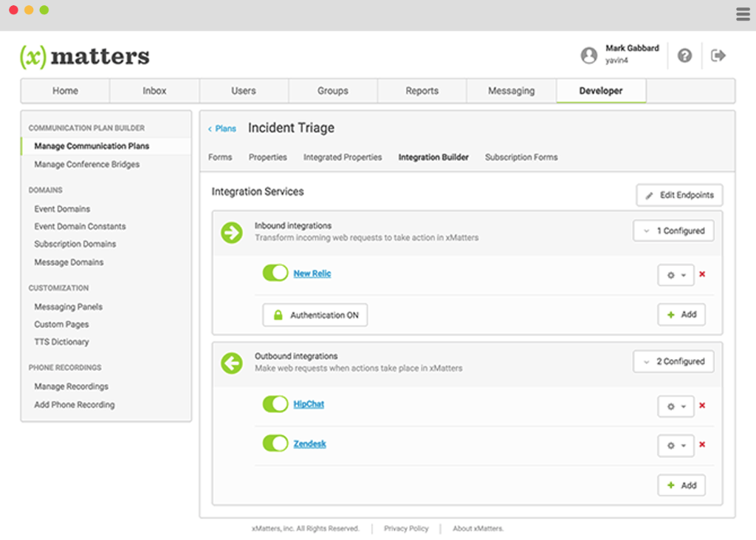Open gear dropdown for New Relic

tap(676, 275)
